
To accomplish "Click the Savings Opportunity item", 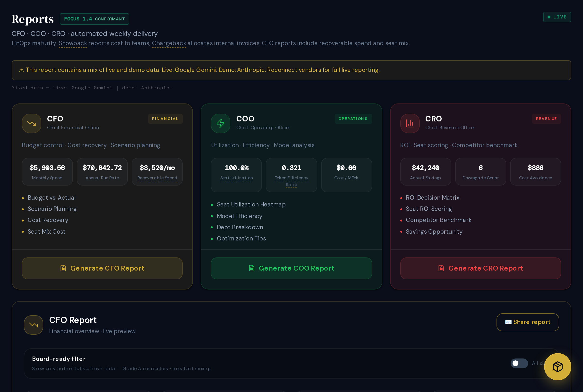I will [434, 231].
